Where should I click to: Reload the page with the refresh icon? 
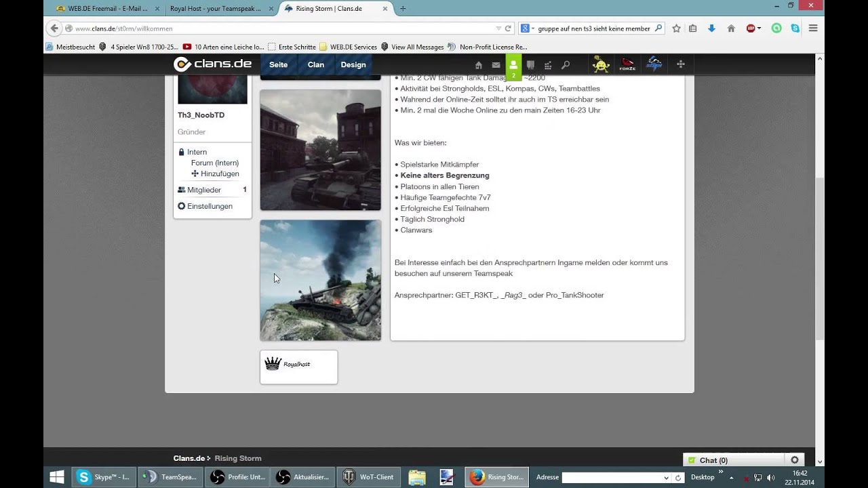[x=508, y=28]
